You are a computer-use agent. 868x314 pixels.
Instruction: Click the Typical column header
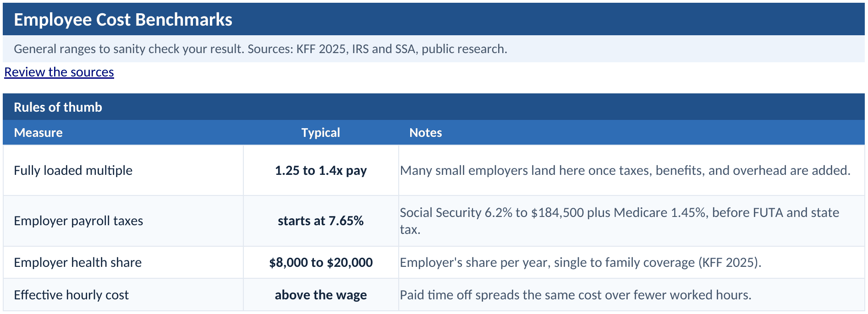tap(321, 133)
